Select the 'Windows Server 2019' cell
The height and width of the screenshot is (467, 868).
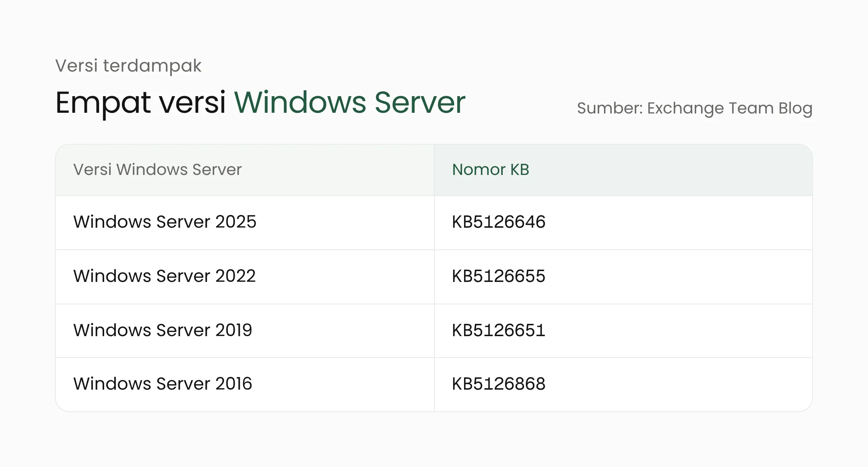pos(245,331)
